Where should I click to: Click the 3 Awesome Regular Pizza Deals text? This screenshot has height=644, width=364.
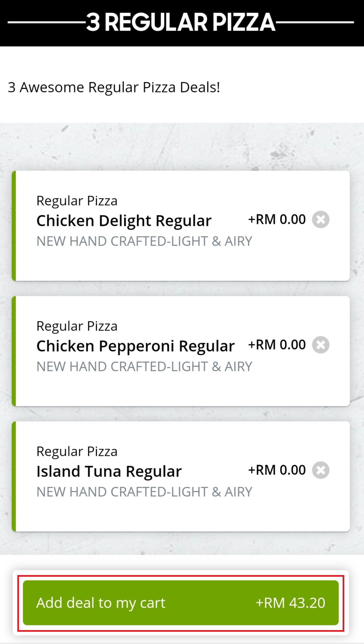[114, 87]
